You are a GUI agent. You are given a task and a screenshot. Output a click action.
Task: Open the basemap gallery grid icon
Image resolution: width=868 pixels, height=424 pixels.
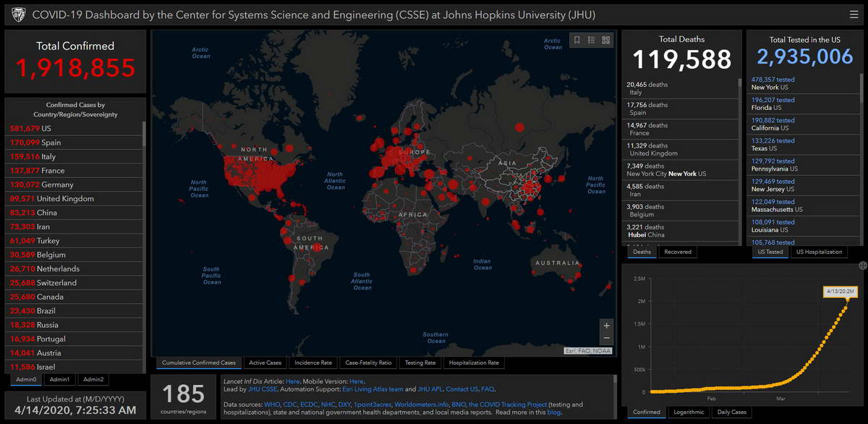pos(606,41)
